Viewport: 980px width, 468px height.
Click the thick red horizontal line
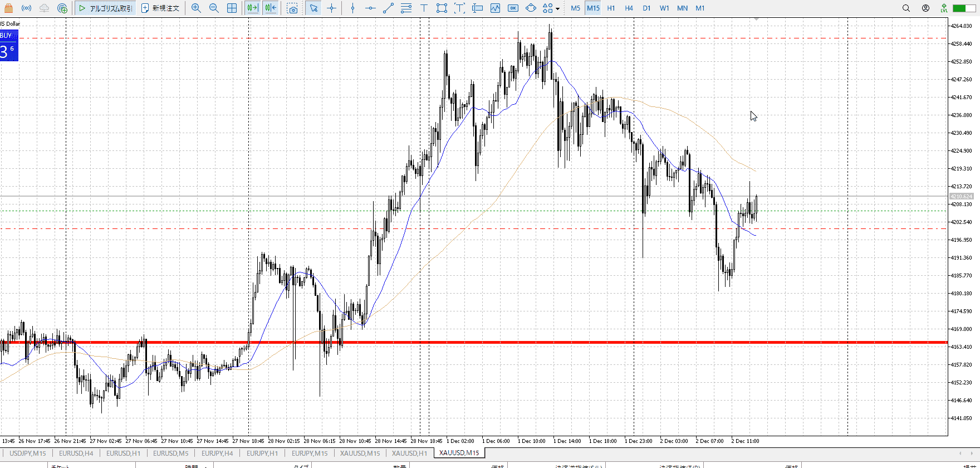(x=501, y=342)
